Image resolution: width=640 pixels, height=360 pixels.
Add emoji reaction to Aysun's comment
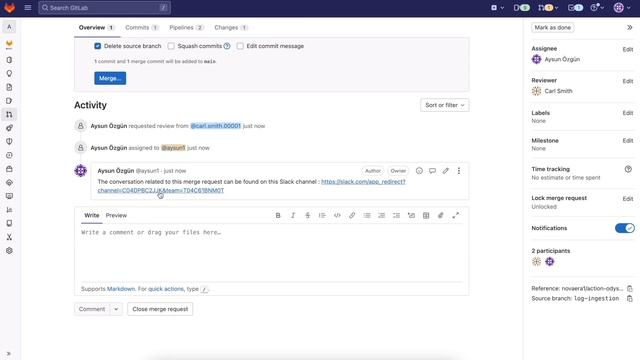click(419, 171)
